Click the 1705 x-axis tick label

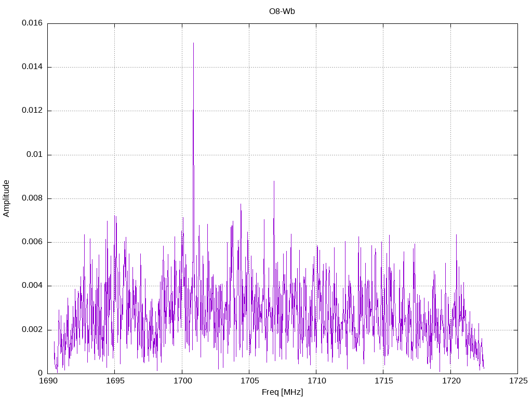click(249, 381)
